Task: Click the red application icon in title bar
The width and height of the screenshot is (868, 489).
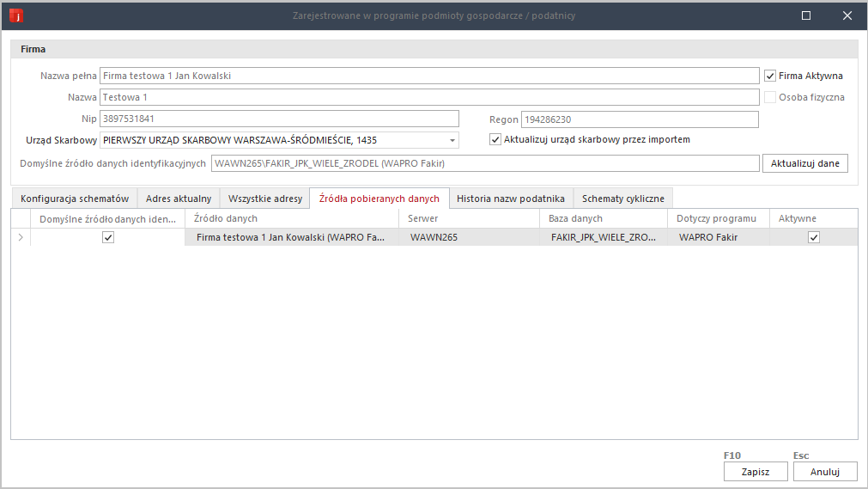Action: tap(15, 15)
